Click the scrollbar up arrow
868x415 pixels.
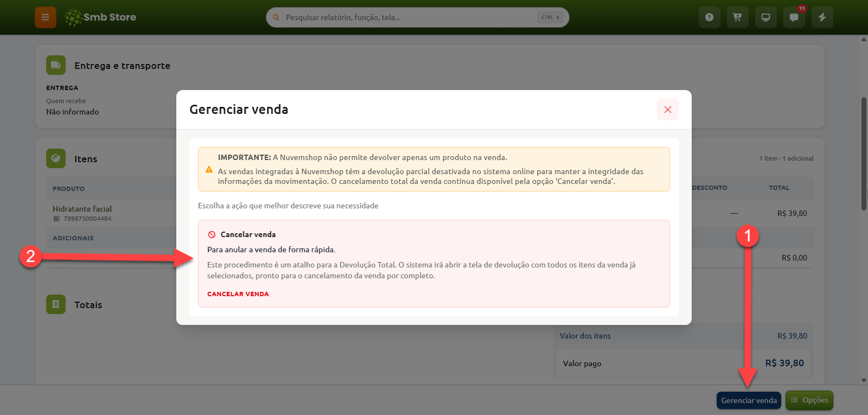[x=864, y=39]
